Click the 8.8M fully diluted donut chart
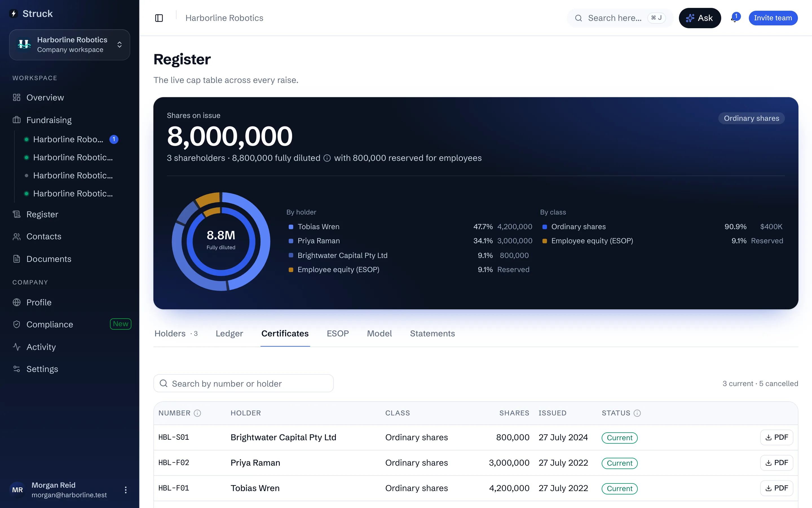This screenshot has width=812, height=508. [x=221, y=241]
